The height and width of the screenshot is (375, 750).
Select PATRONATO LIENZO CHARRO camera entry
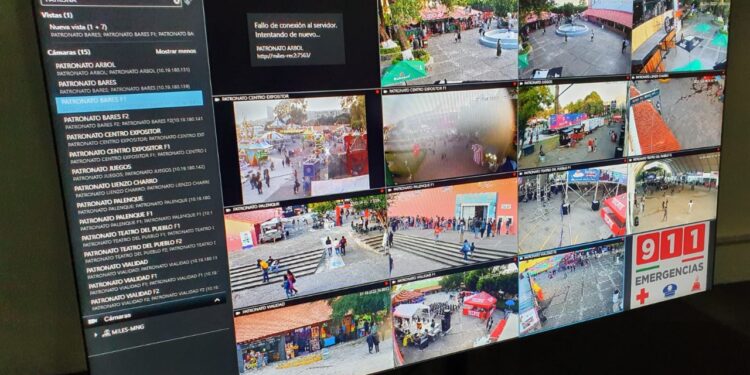[143, 187]
